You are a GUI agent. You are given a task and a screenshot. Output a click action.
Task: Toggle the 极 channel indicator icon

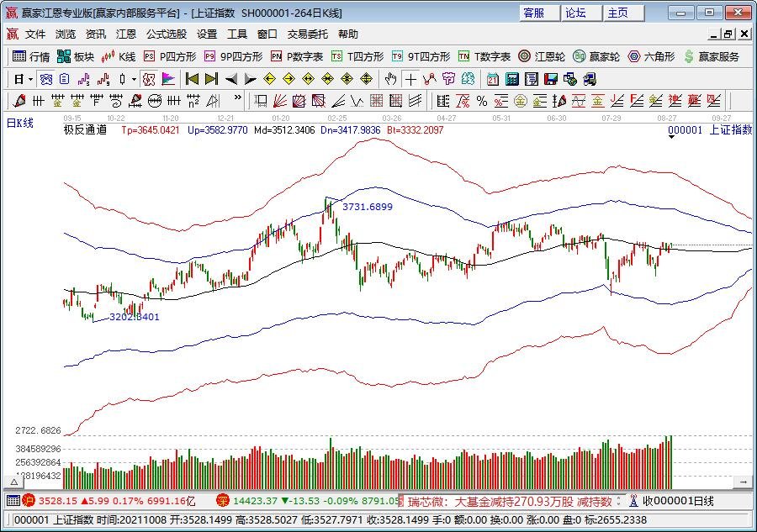click(x=149, y=79)
